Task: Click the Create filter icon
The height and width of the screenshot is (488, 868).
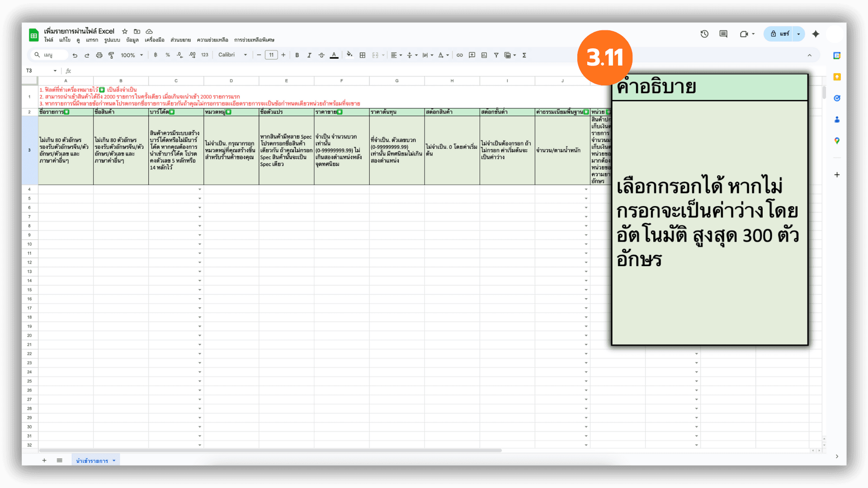Action: coord(496,55)
